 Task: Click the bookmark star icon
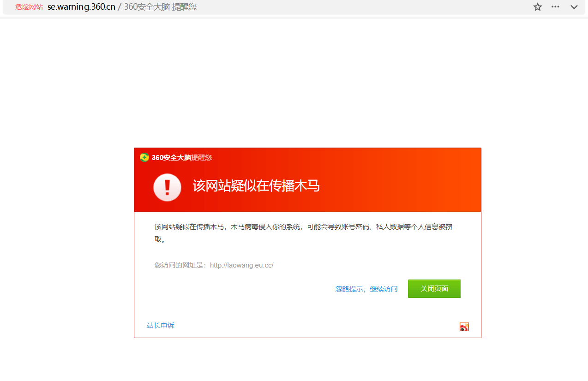pos(537,7)
